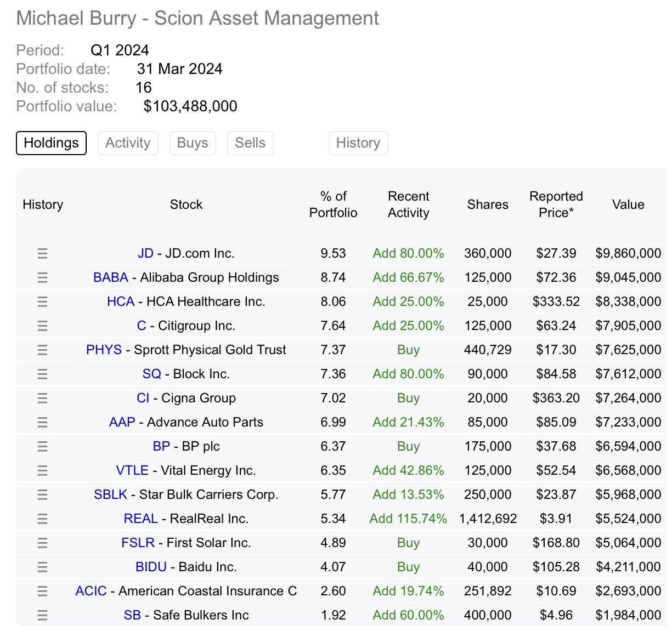Click the 'Value' column header
This screenshot has height=631, width=672.
(628, 204)
